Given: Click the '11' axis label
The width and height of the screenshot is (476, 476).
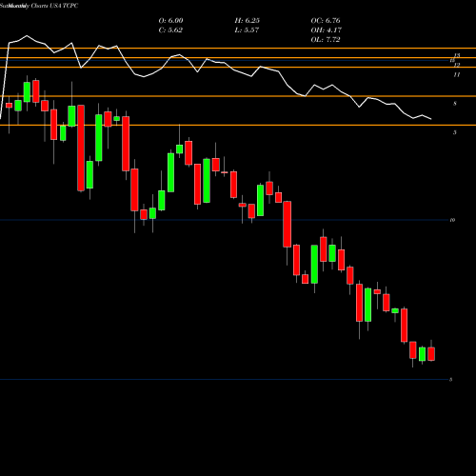Looking at the screenshot, I should (x=457, y=75).
